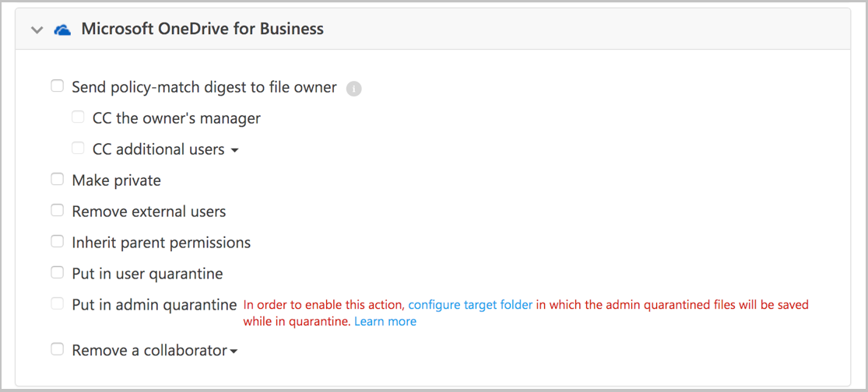Click the Learn more link
Screen dimensions: 868x392
click(385, 321)
